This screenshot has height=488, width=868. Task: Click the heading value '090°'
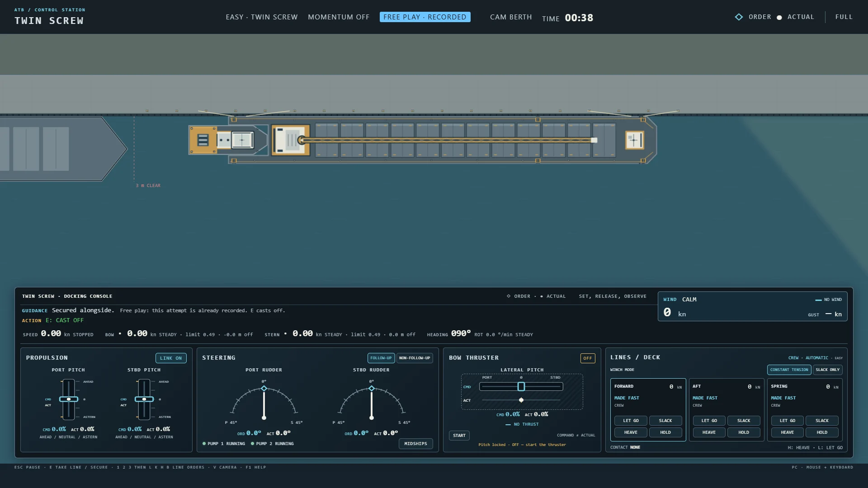(x=461, y=333)
